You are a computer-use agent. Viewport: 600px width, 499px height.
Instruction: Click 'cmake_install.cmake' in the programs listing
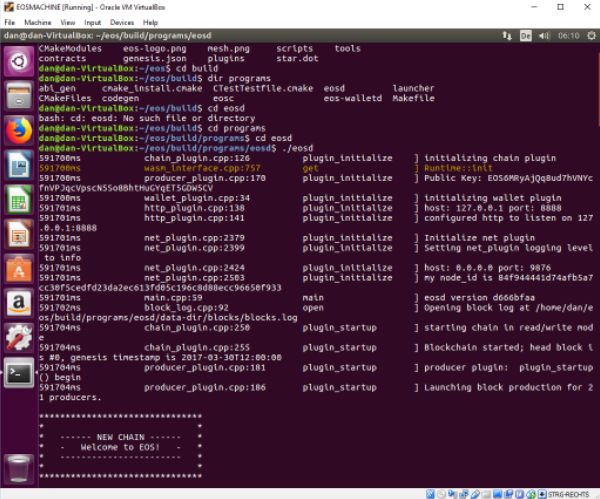pos(152,88)
